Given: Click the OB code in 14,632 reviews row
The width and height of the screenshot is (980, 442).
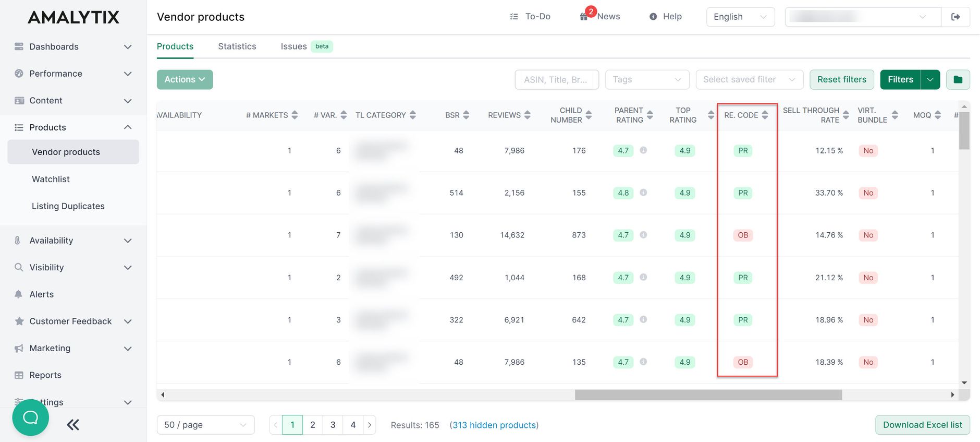Looking at the screenshot, I should coord(743,235).
